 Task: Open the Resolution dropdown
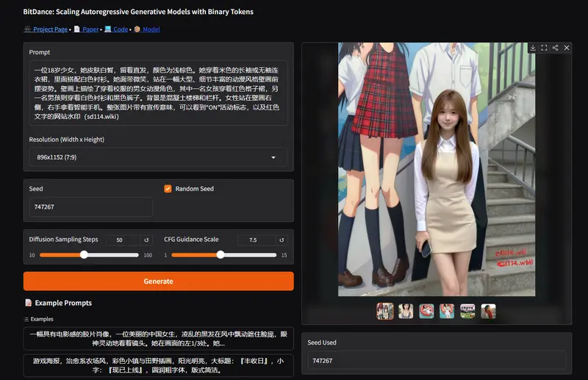(158, 157)
